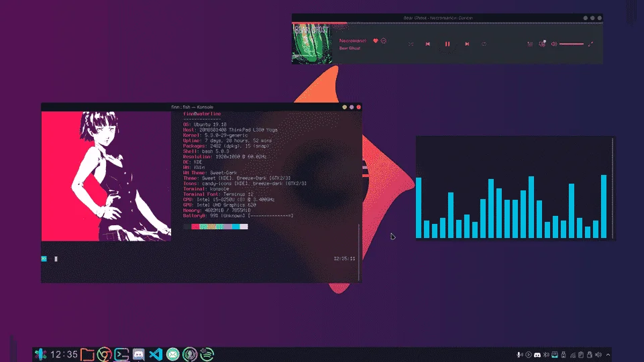
Task: Open the application launcher in the panel
Action: click(x=40, y=354)
